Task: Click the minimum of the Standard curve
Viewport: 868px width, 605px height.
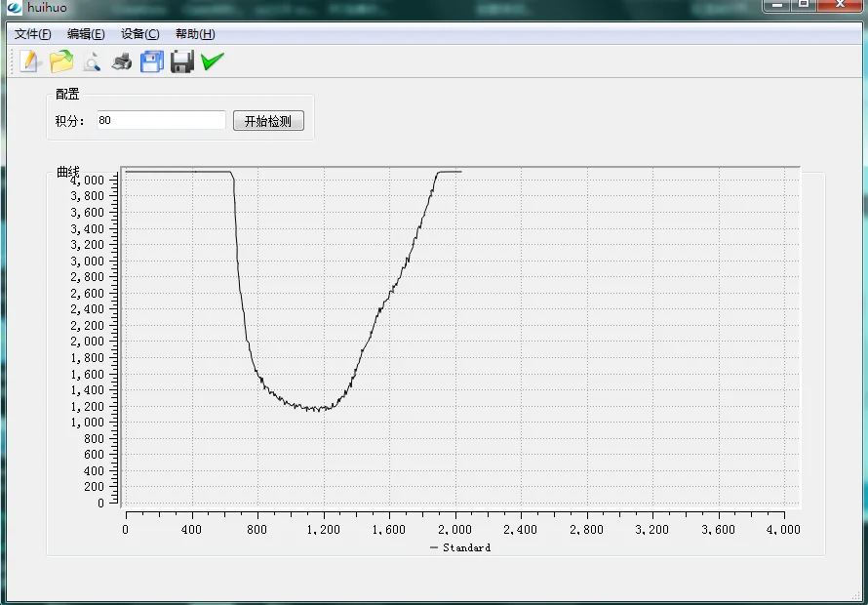Action: tap(318, 411)
